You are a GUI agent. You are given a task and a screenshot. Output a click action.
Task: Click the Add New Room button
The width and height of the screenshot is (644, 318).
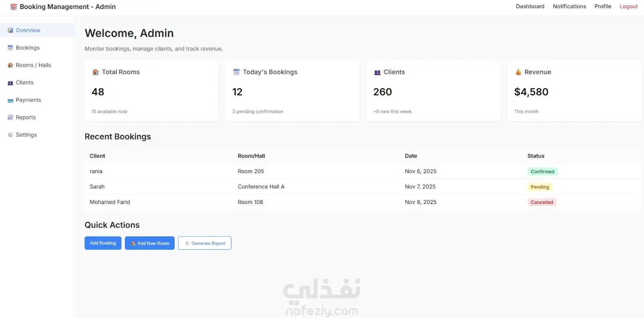tap(150, 243)
